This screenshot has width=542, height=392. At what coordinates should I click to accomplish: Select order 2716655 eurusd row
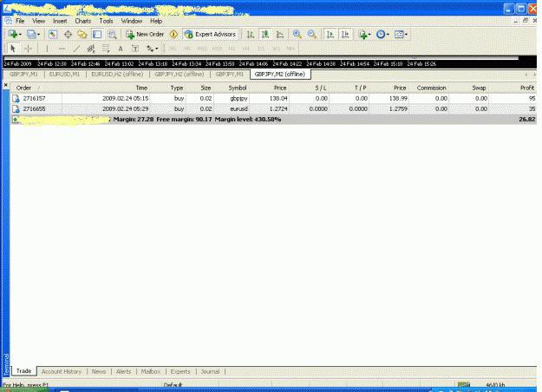pos(273,109)
